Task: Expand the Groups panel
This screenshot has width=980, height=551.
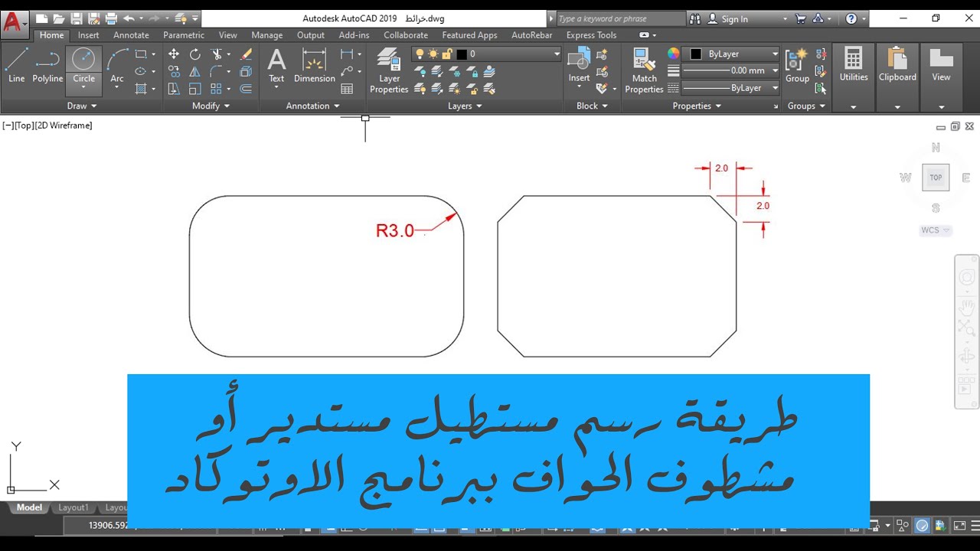Action: point(806,106)
